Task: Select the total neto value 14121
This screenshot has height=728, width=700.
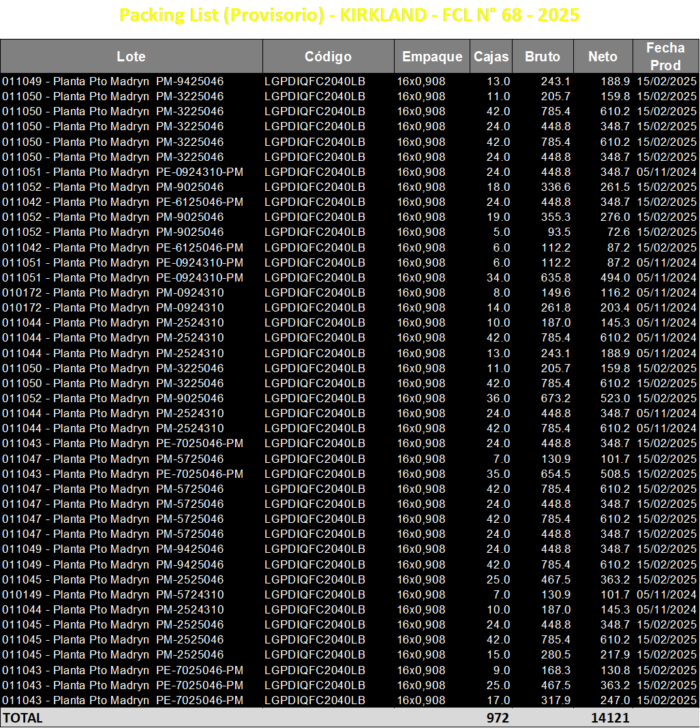Action: [610, 718]
